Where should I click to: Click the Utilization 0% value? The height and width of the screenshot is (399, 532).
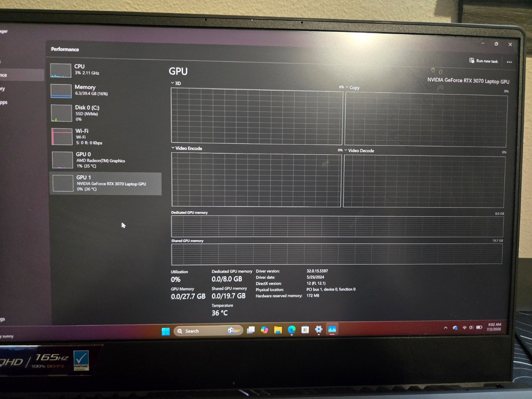click(176, 280)
